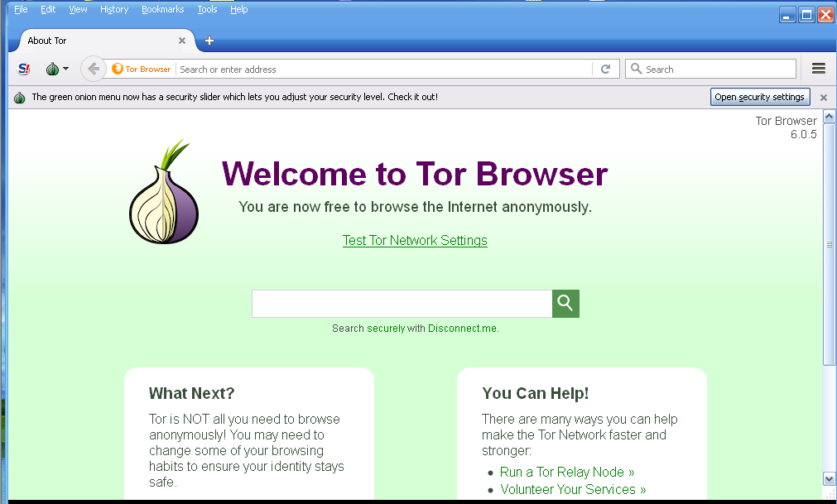Open the hamburger menu

pyautogui.click(x=818, y=68)
